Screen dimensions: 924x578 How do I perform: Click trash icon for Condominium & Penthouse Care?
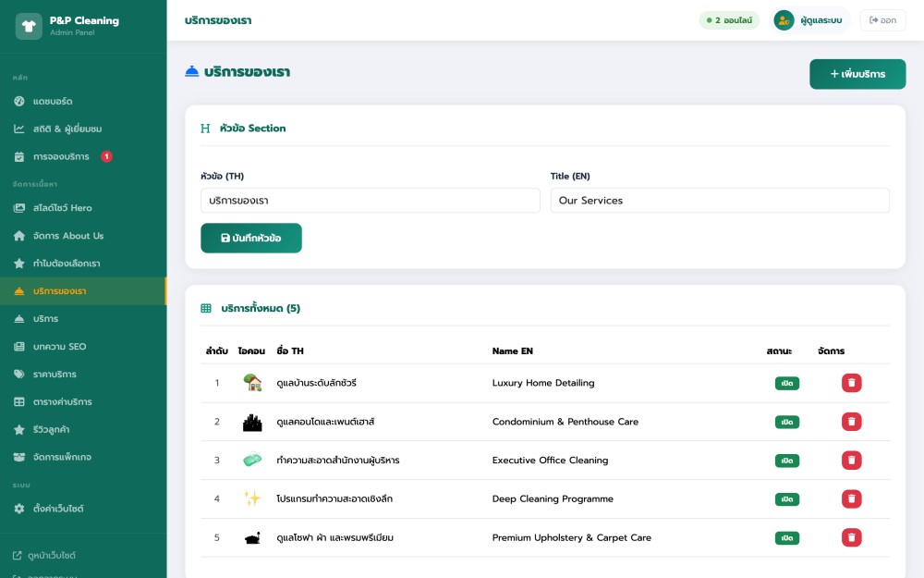coord(851,422)
